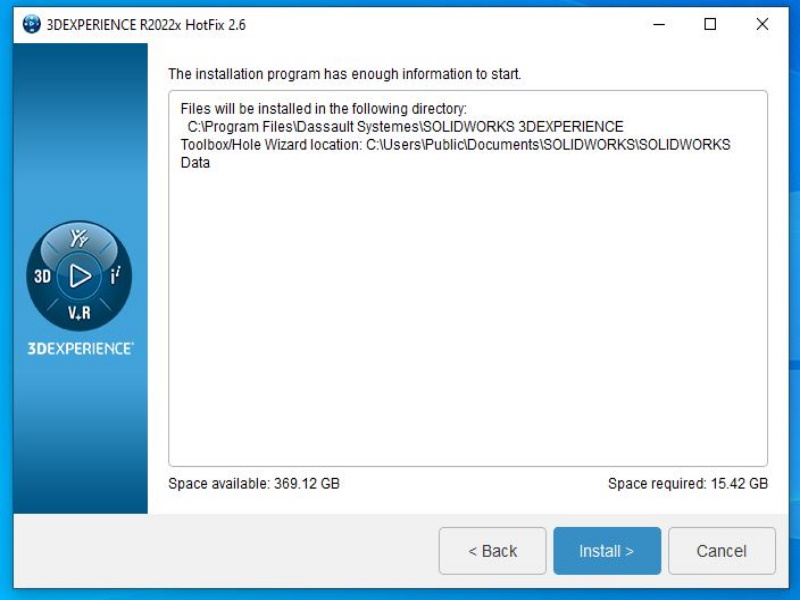Screen dimensions: 800x600
Task: Close the installer window with X
Action: [762, 25]
